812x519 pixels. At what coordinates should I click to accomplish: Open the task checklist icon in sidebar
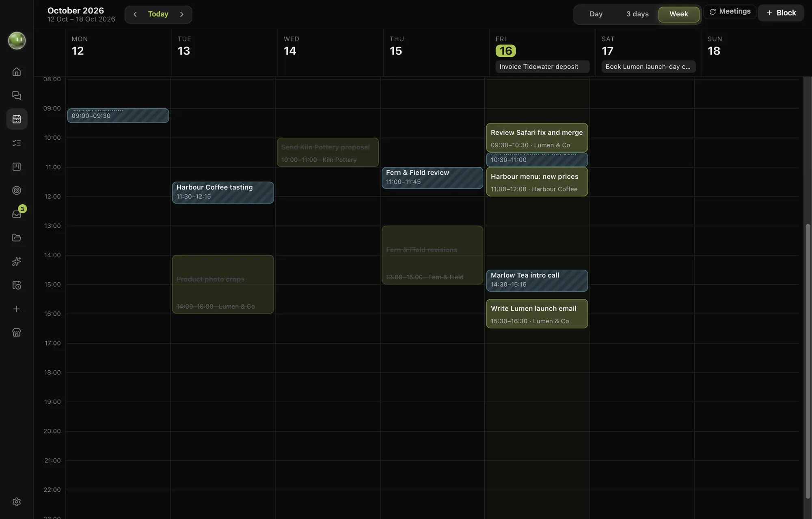(17, 143)
